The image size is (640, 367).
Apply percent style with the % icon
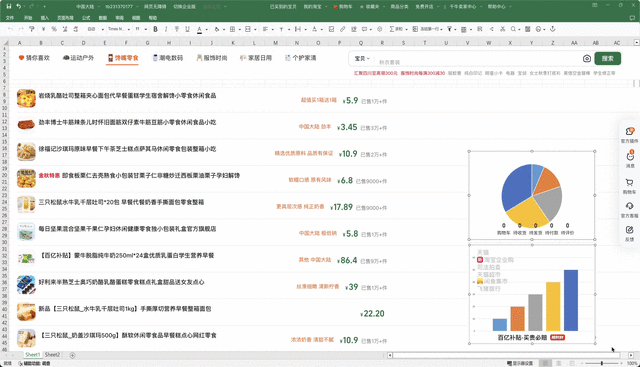coord(53,29)
